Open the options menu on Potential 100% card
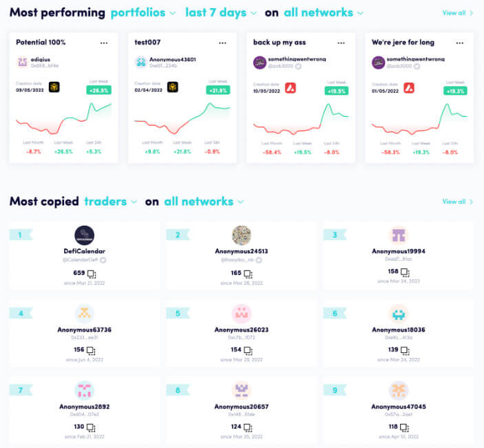 104,43
